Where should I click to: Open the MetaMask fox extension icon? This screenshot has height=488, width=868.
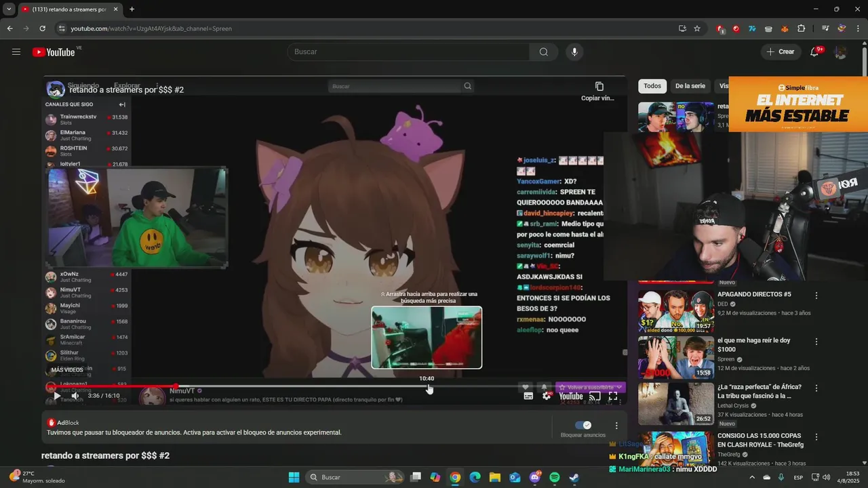(785, 28)
